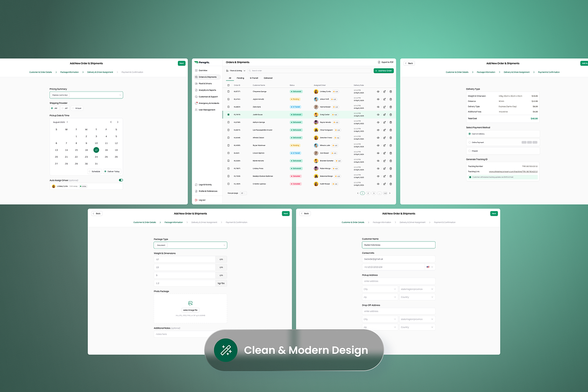
Task: Click the Emergency & Incidents alert icon
Action: [196, 103]
